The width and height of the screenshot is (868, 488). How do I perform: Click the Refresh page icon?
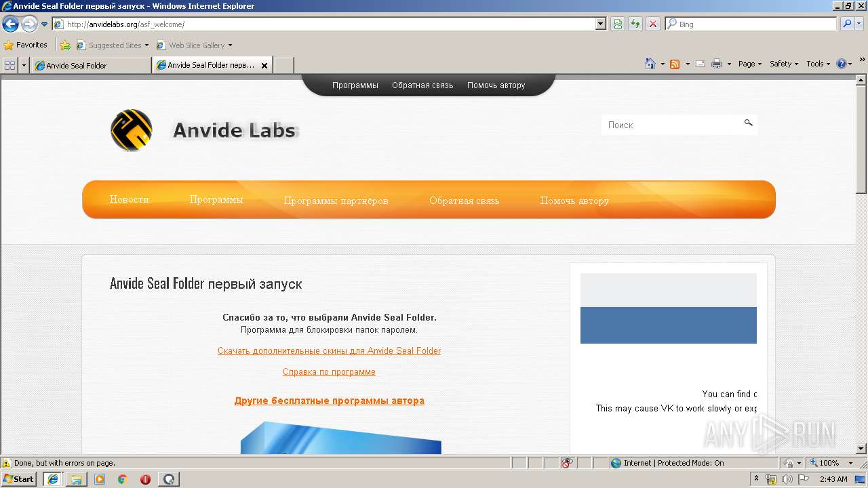click(635, 24)
